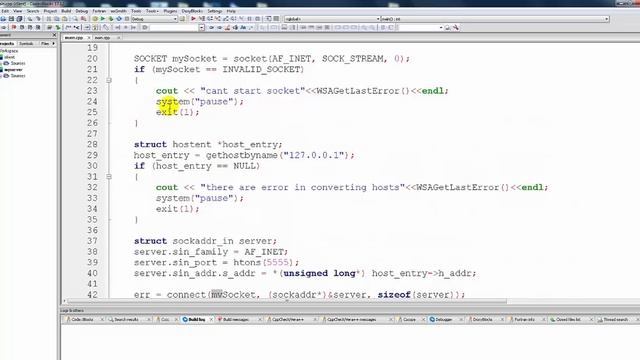Image resolution: width=640 pixels, height=360 pixels.
Task: Switch to the Search results log tab
Action: pyautogui.click(x=126, y=320)
